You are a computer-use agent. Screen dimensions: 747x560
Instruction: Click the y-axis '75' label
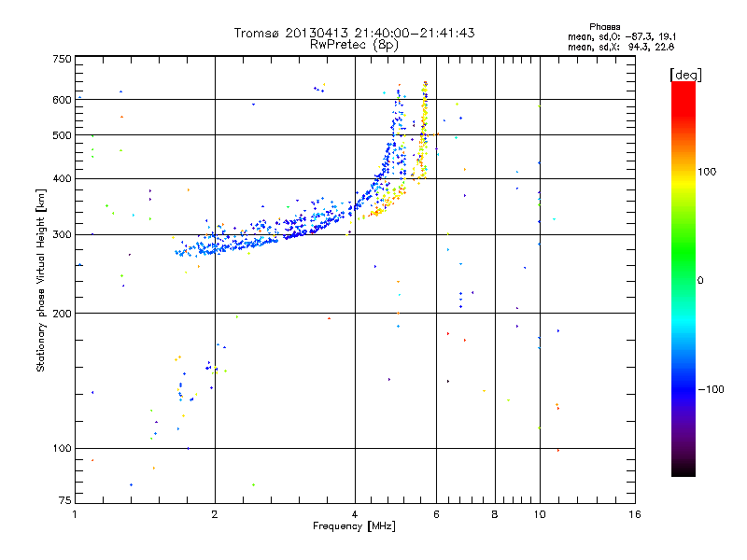coord(65,500)
